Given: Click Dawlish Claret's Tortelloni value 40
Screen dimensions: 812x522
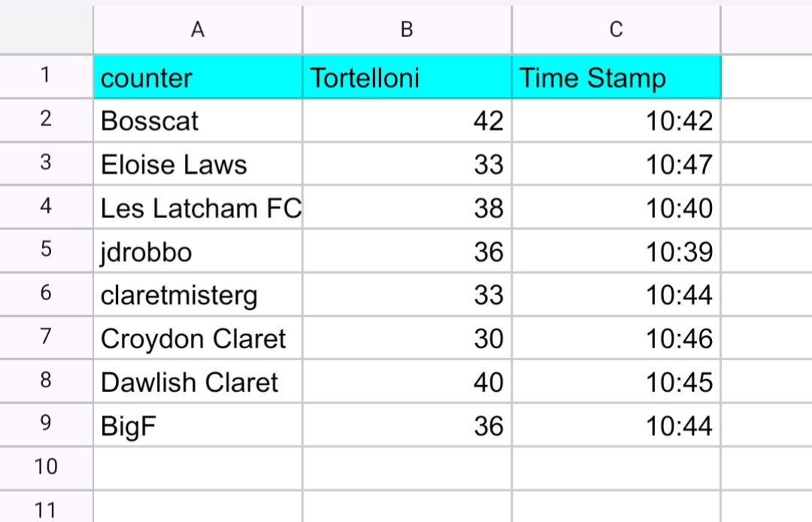Looking at the screenshot, I should (x=407, y=382).
